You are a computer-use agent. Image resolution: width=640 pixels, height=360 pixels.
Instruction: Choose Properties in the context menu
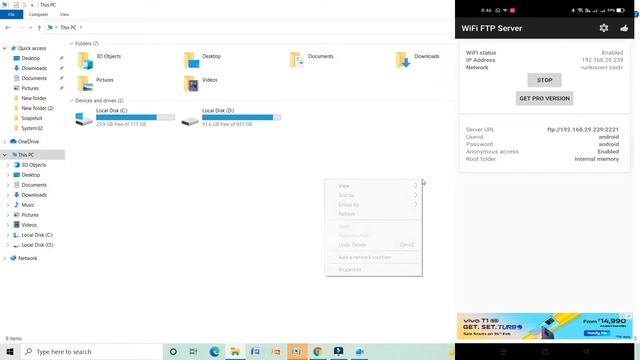[x=373, y=269]
